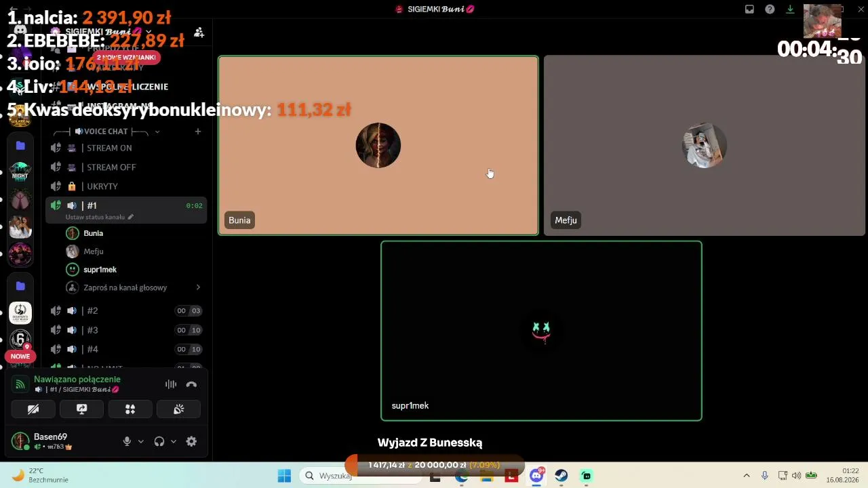Click Bunia's avatar in the call grid
868x488 pixels.
coord(378,145)
